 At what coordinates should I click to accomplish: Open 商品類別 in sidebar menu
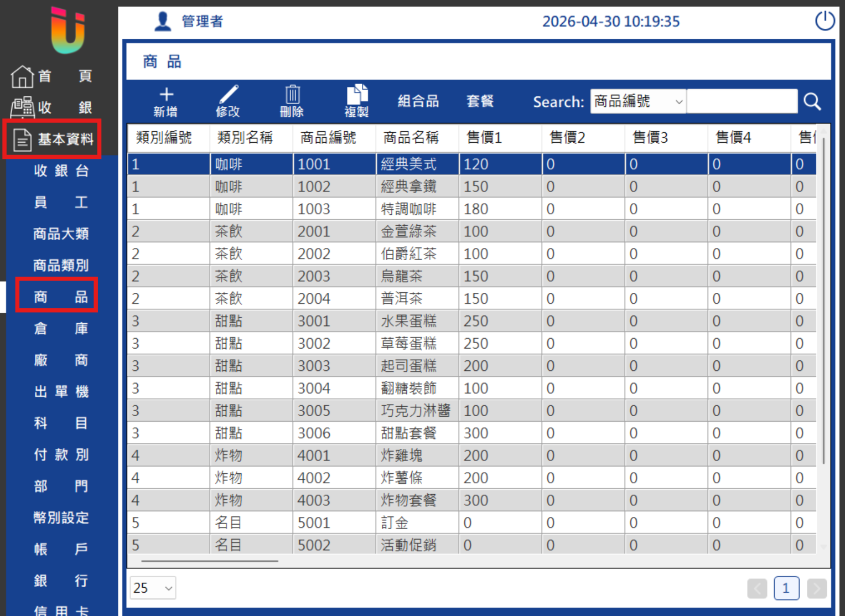tap(61, 266)
